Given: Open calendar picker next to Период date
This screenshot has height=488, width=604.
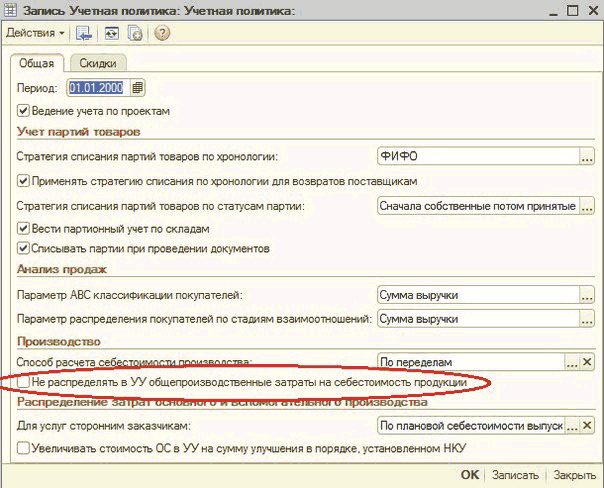Looking at the screenshot, I should coord(138,88).
